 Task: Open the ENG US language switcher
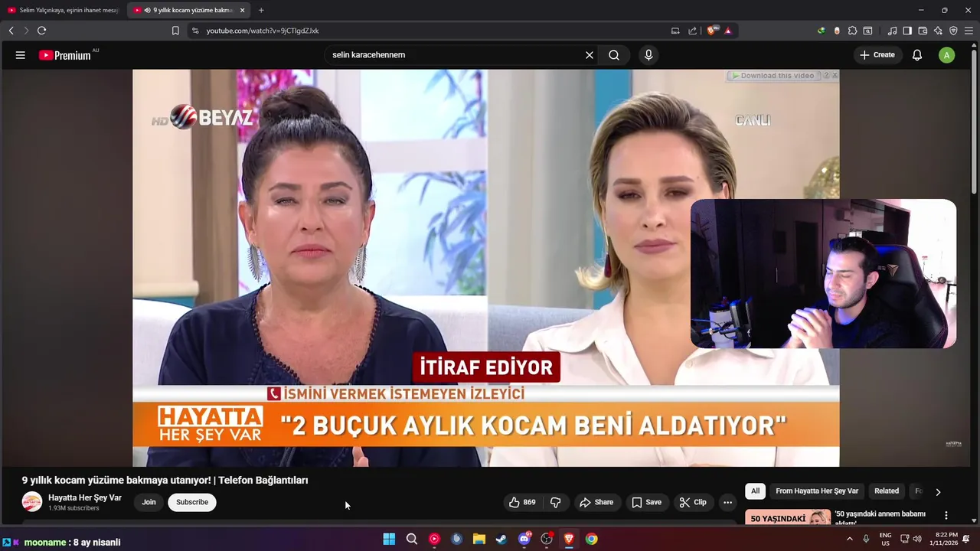pos(885,540)
